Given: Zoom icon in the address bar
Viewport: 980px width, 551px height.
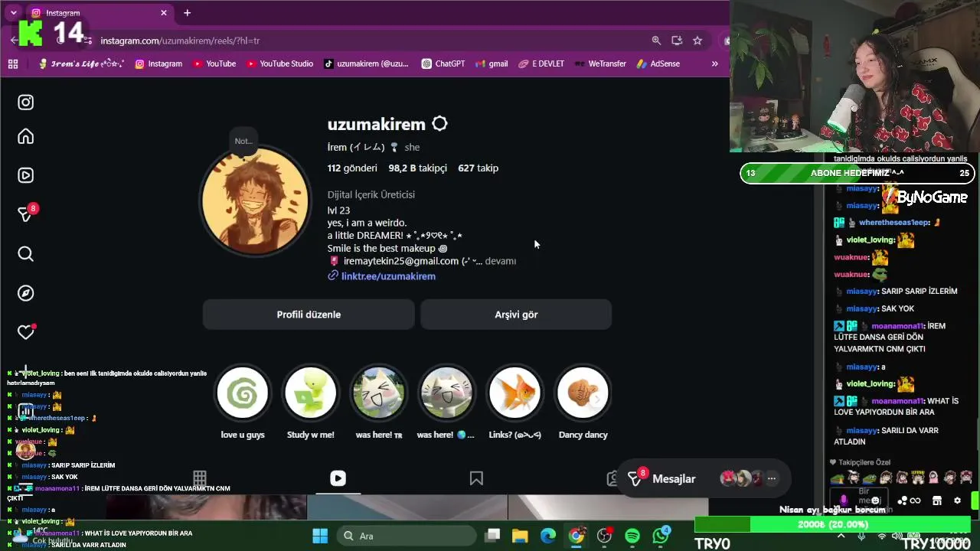Looking at the screenshot, I should click(x=656, y=41).
